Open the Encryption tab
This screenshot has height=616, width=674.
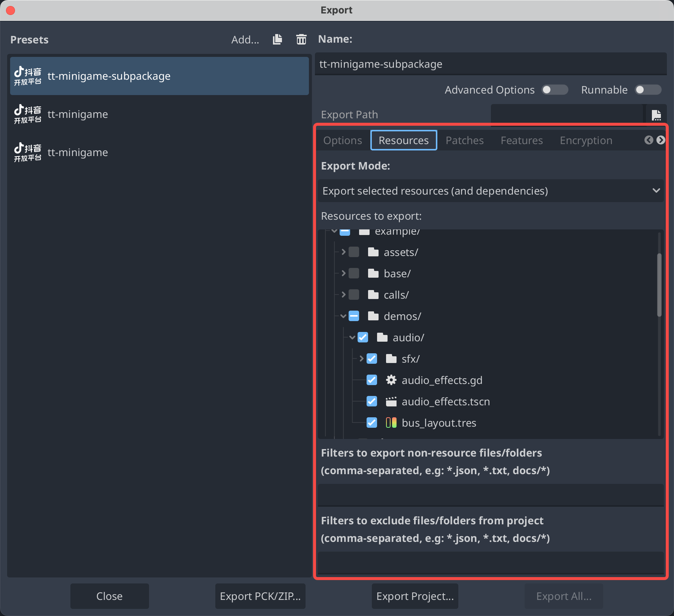(x=586, y=140)
